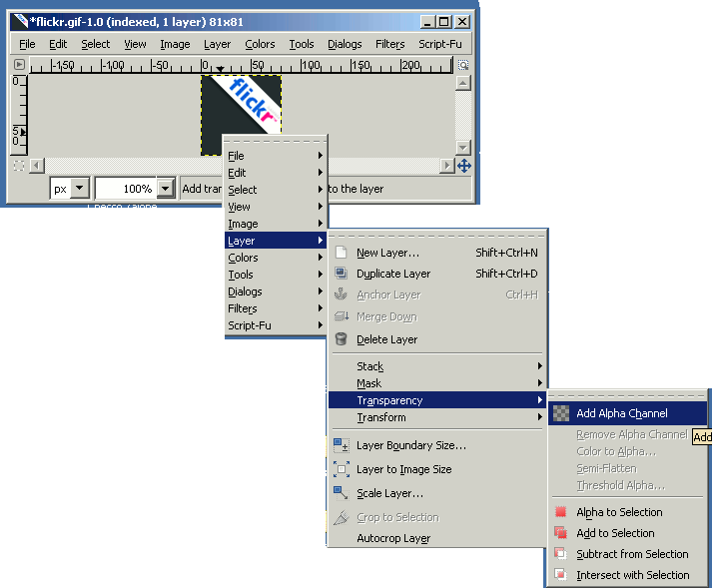Click the Layer Boundary Size icon
Image resolution: width=712 pixels, height=588 pixels.
[x=341, y=445]
